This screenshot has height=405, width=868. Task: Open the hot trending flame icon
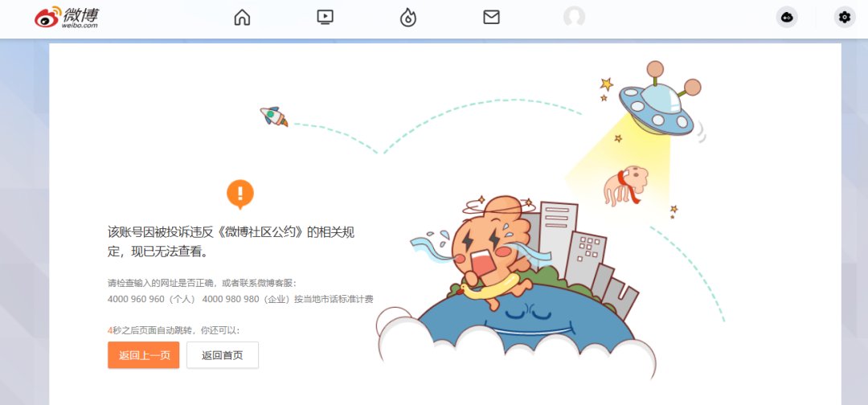[x=408, y=17]
